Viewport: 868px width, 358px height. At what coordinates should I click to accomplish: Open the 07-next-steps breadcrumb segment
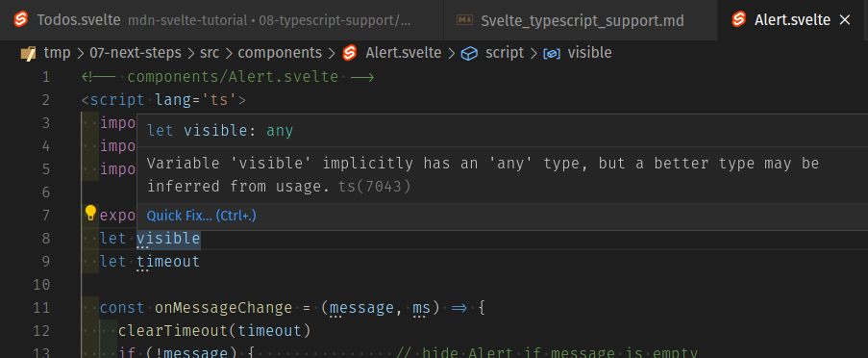(x=135, y=53)
